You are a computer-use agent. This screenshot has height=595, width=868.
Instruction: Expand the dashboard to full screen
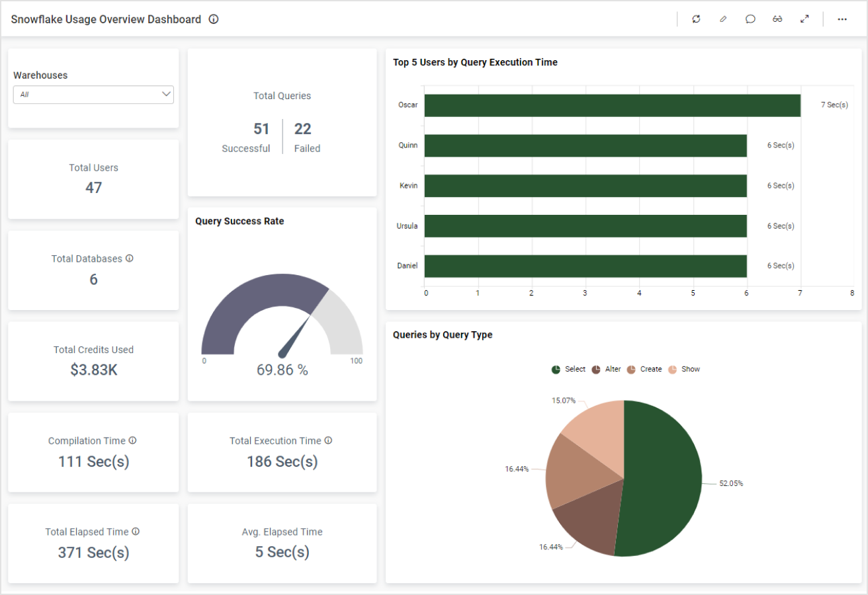click(804, 19)
